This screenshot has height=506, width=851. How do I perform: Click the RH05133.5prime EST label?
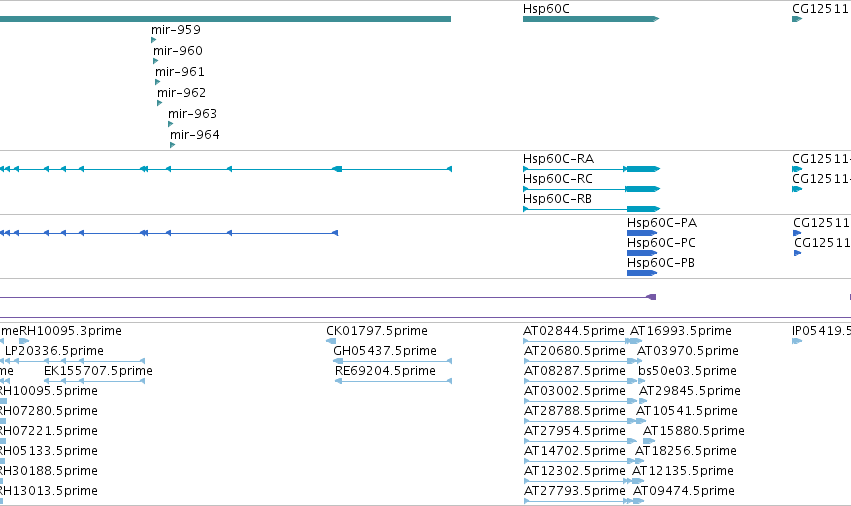click(x=49, y=451)
